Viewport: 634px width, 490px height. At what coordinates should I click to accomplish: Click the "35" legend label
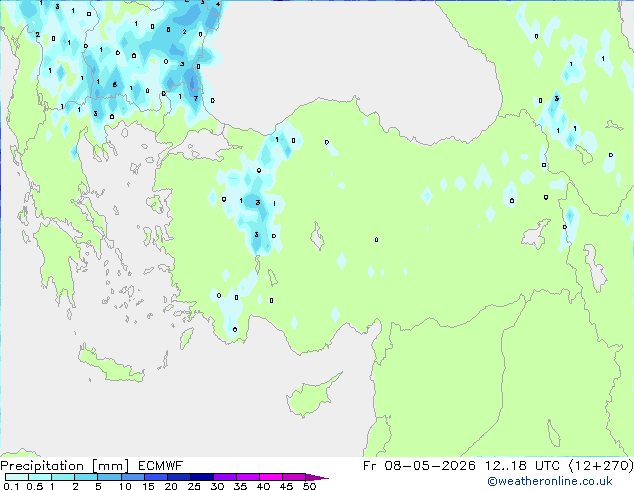click(240, 486)
